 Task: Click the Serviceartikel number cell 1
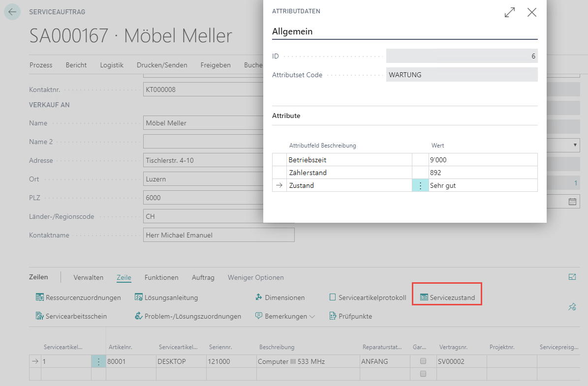[66, 361]
